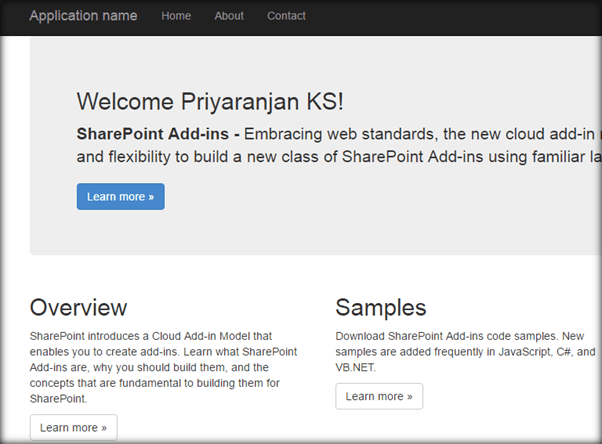The height and width of the screenshot is (444, 602).
Task: Click the bold SharePoint Add-ins text
Action: pyautogui.click(x=157, y=133)
